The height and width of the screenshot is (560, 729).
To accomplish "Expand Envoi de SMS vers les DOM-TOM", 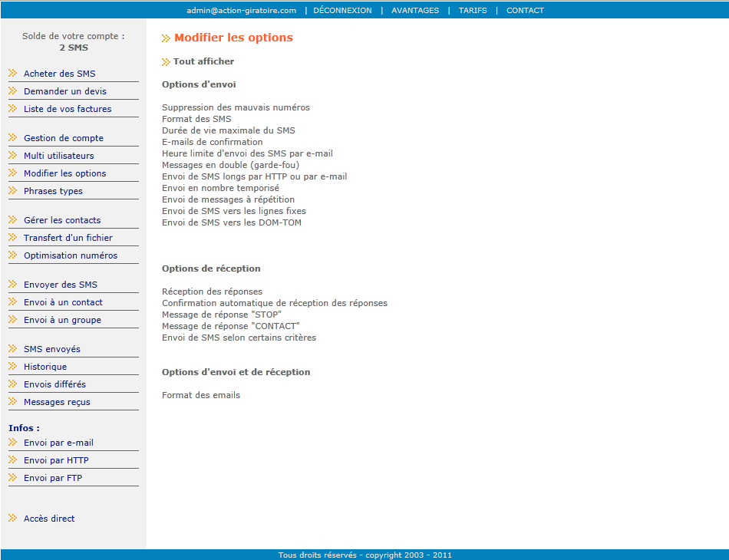I will click(232, 222).
